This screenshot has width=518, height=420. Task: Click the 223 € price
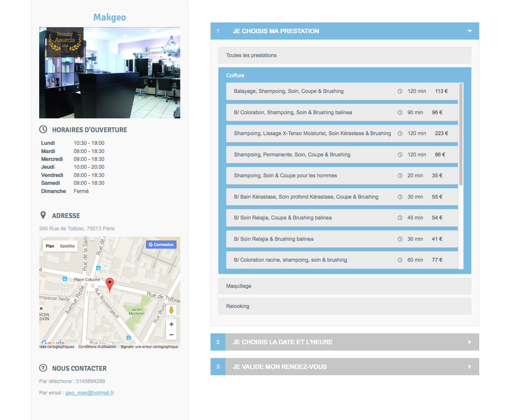pyautogui.click(x=441, y=133)
